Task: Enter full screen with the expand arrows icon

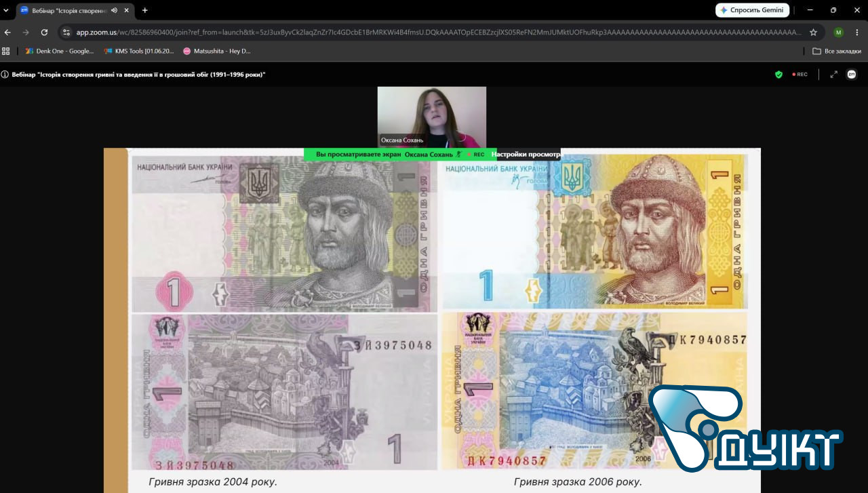Action: pos(834,75)
